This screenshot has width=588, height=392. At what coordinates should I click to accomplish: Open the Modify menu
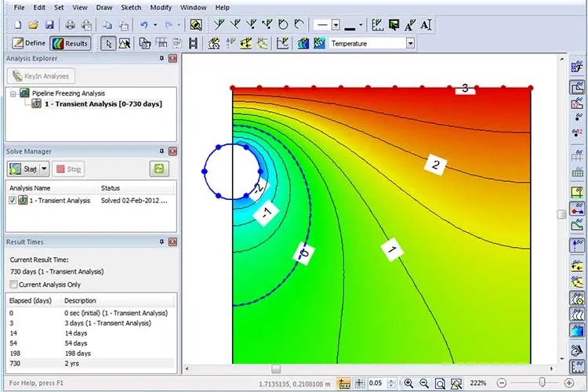click(x=161, y=8)
